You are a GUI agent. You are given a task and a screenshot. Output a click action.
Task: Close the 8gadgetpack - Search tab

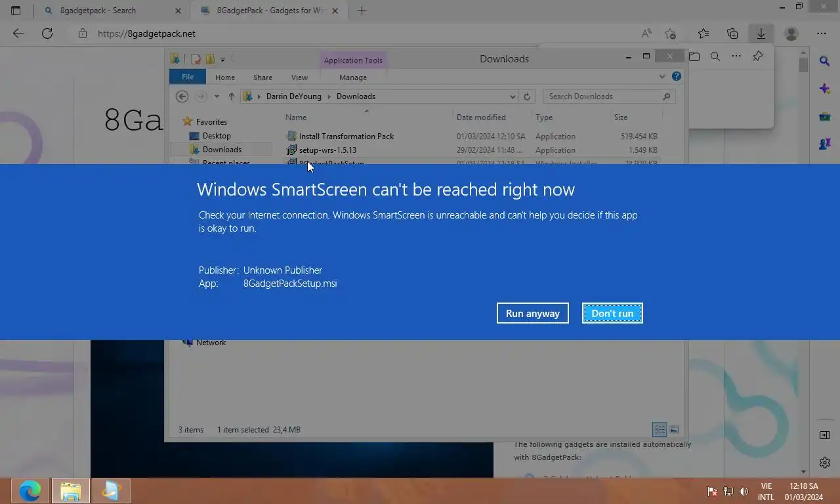pos(178,10)
